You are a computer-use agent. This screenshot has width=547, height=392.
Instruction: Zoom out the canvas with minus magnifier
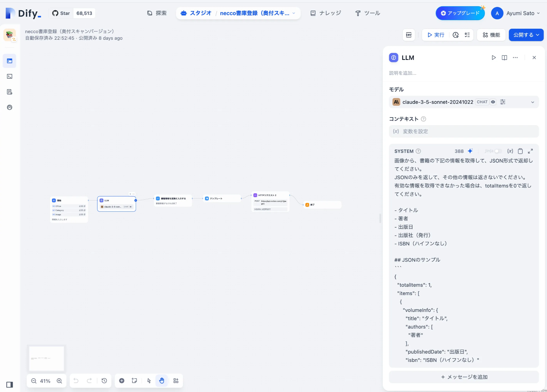point(34,381)
